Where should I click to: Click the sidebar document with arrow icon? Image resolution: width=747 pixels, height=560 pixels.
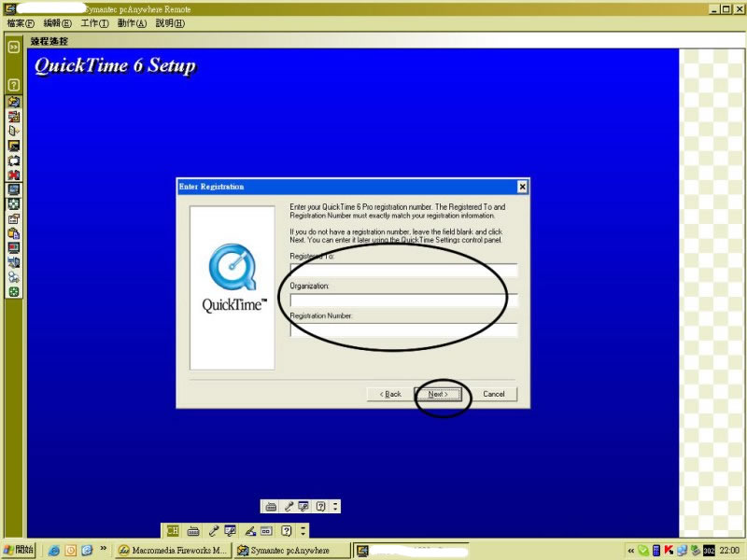pos(14,131)
